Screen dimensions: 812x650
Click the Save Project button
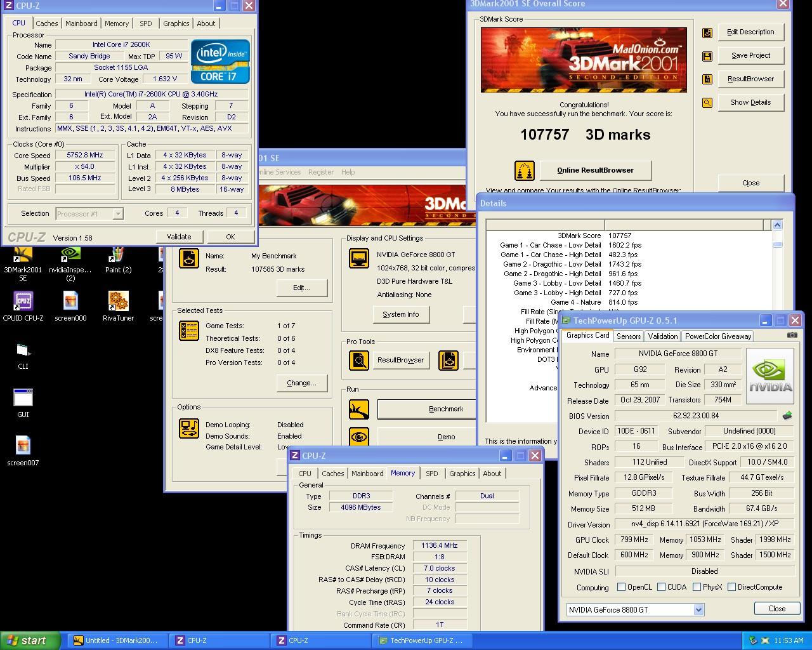pyautogui.click(x=751, y=55)
